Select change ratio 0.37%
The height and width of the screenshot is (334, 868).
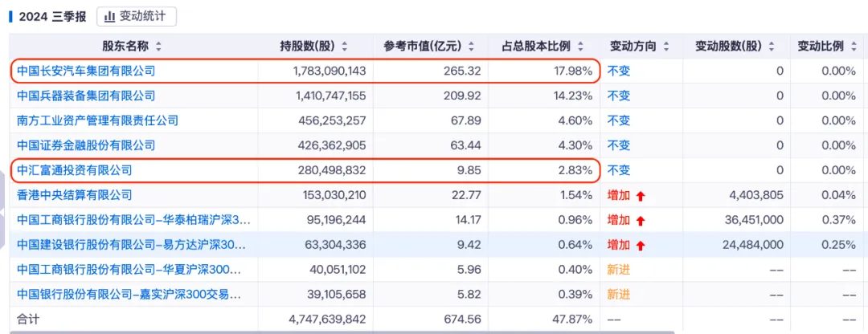point(839,220)
